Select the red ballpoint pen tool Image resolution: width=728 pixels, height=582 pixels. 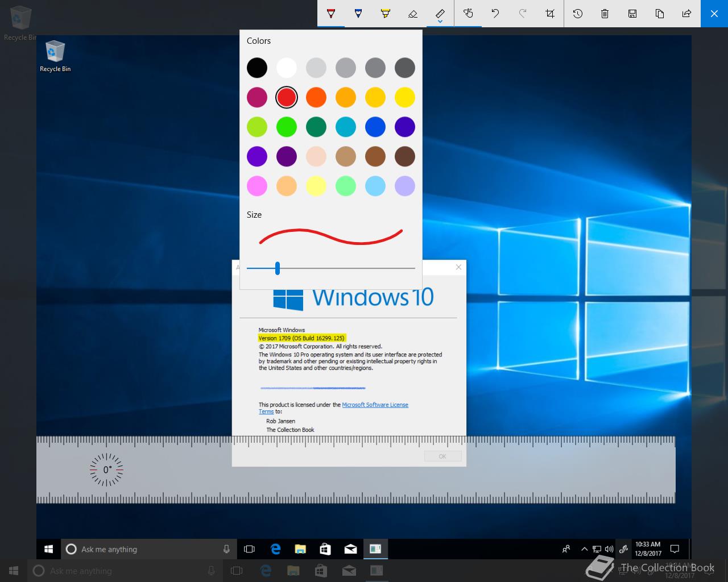pos(331,14)
